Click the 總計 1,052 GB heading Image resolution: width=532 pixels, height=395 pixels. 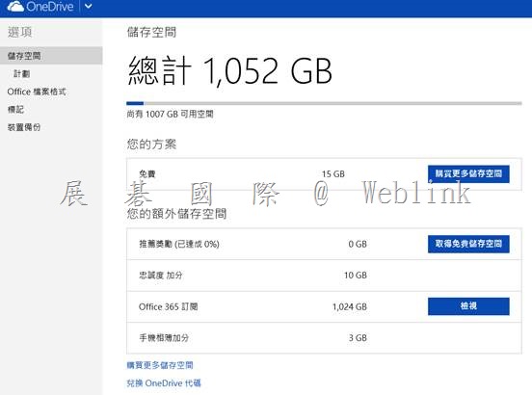tap(229, 71)
